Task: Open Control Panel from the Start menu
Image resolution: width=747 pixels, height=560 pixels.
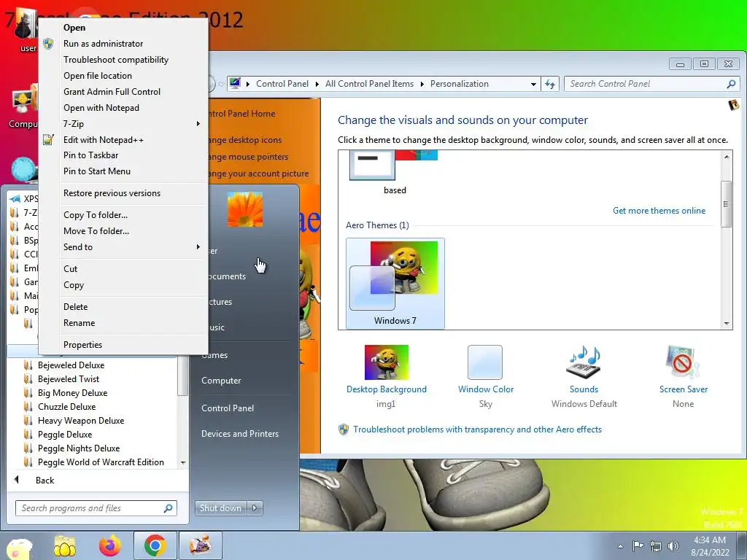Action: click(228, 408)
